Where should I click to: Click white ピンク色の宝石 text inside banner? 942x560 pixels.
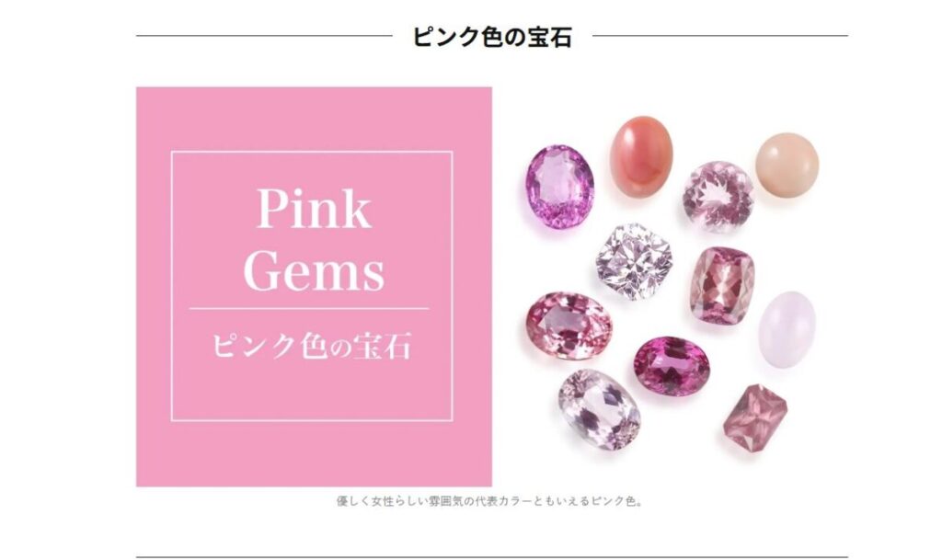(313, 347)
